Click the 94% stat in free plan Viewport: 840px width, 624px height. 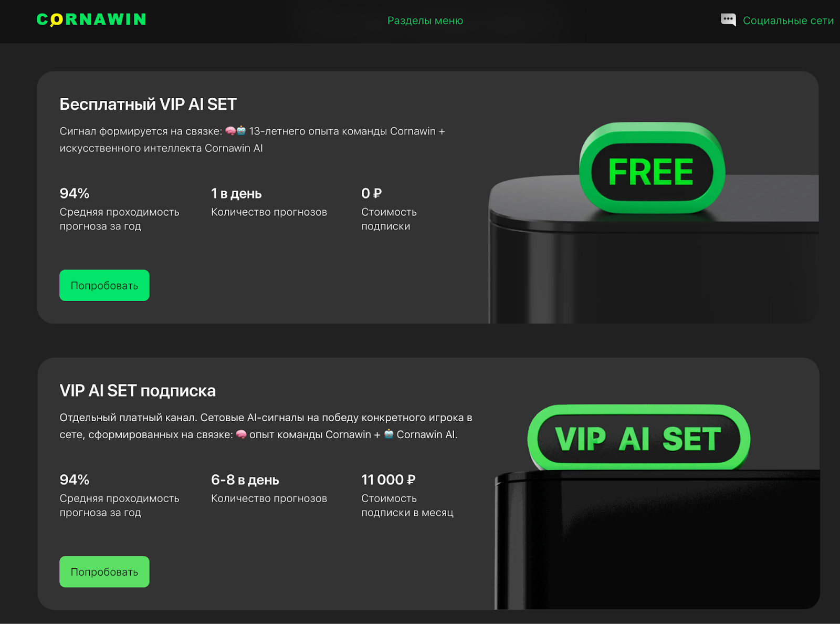tap(75, 193)
